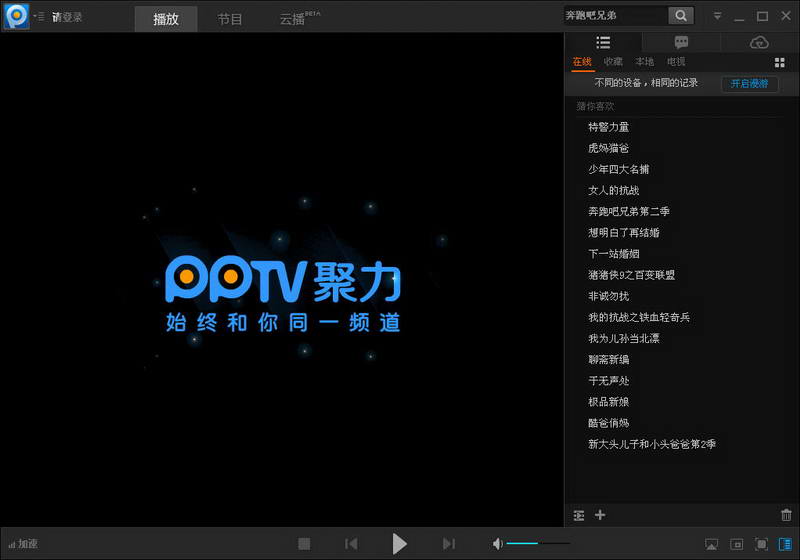Image resolution: width=800 pixels, height=560 pixels.
Task: Select 我为儿孙当北漂 in the list
Action: point(623,339)
